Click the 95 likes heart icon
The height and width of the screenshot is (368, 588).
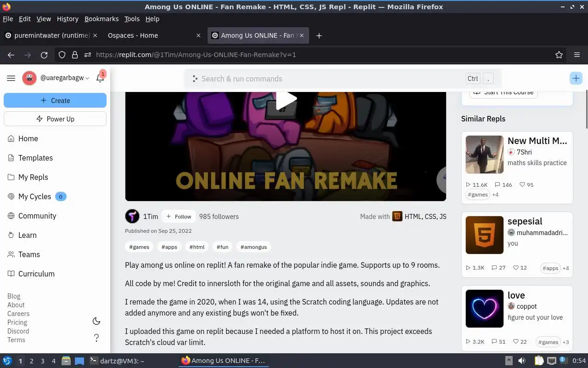[x=522, y=184]
